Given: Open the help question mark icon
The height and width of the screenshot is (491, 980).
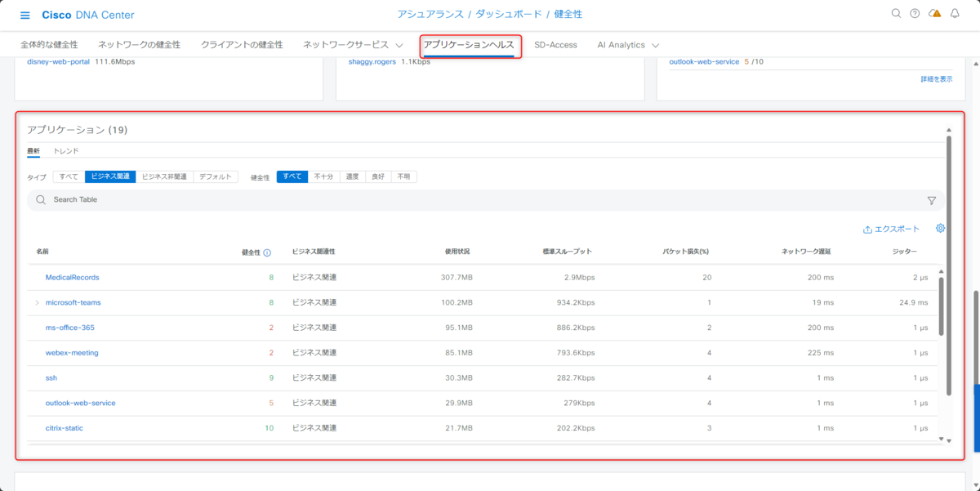Looking at the screenshot, I should (915, 14).
